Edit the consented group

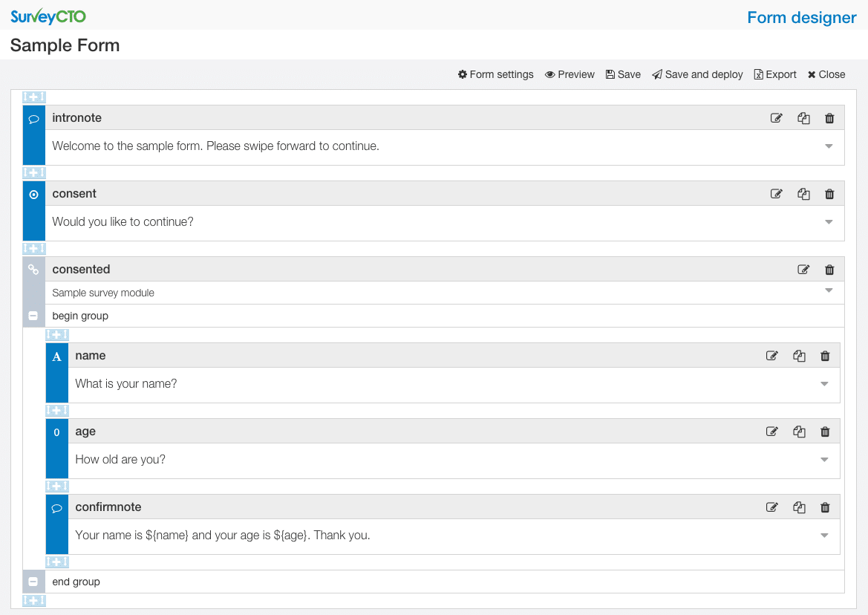click(803, 270)
